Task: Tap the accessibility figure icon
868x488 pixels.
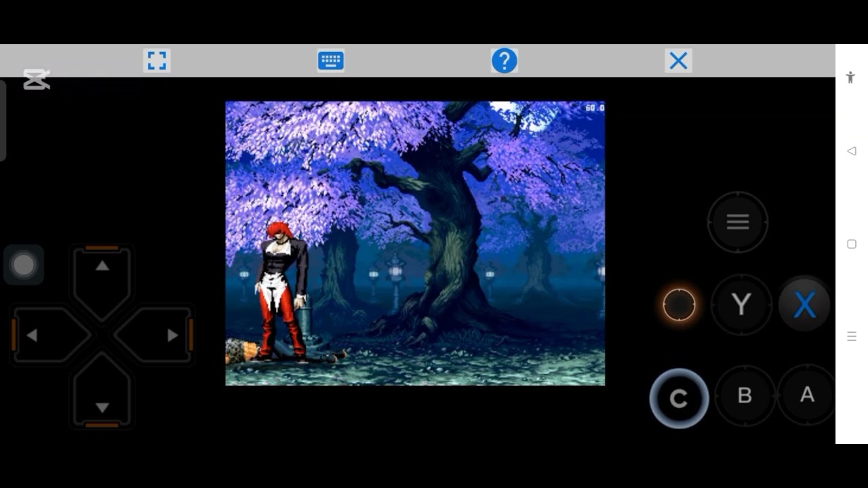Action: pos(851,77)
